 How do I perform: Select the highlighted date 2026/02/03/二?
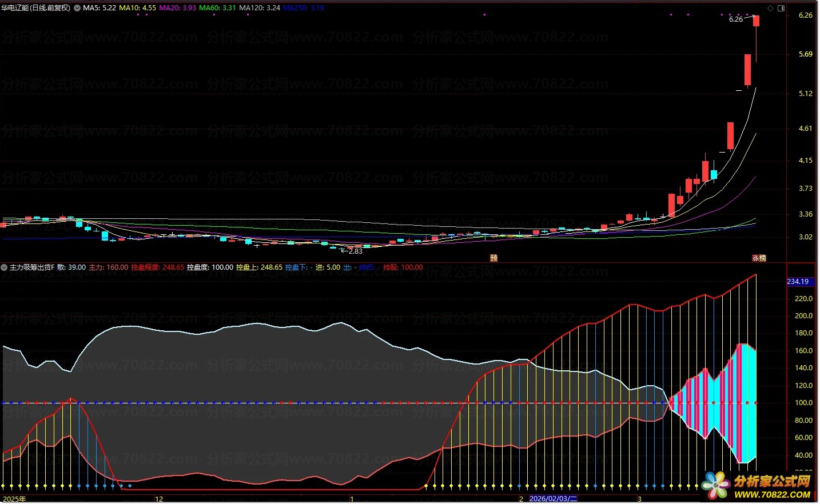click(x=554, y=499)
